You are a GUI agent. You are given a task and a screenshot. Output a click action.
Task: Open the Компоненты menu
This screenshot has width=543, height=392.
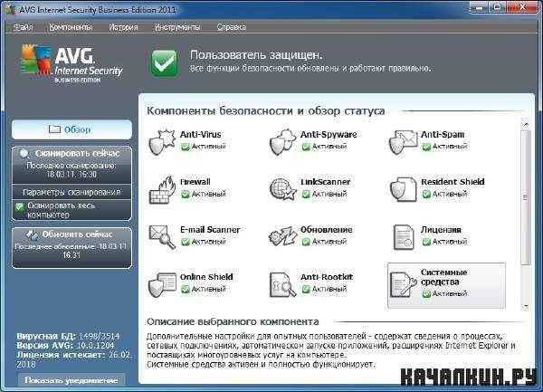click(71, 27)
